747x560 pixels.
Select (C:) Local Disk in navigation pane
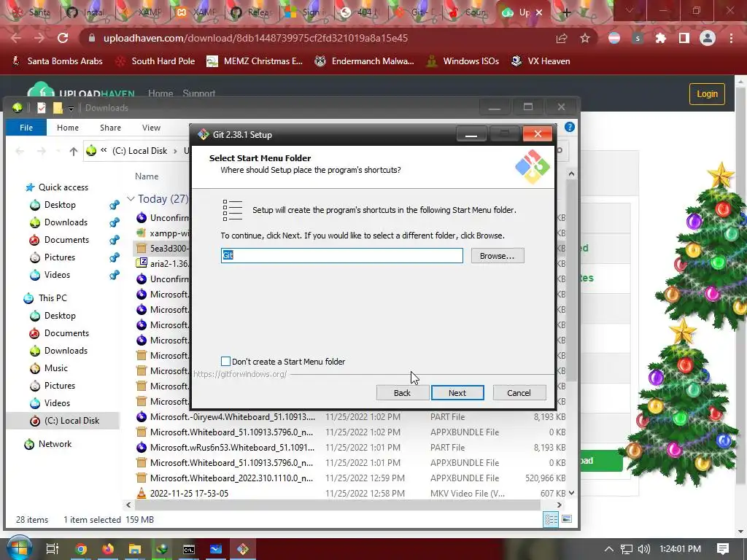coord(71,421)
